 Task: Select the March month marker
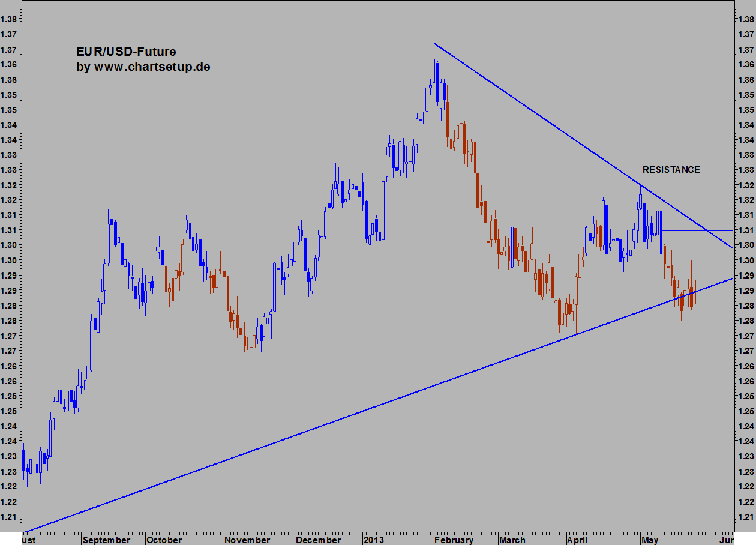(x=514, y=540)
